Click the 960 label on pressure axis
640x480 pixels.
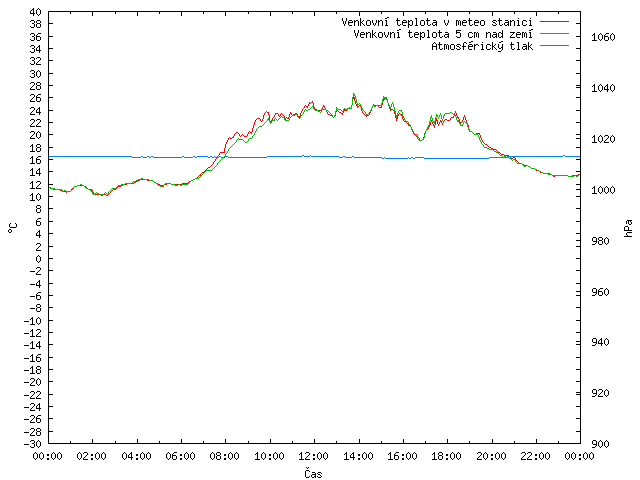click(x=600, y=292)
